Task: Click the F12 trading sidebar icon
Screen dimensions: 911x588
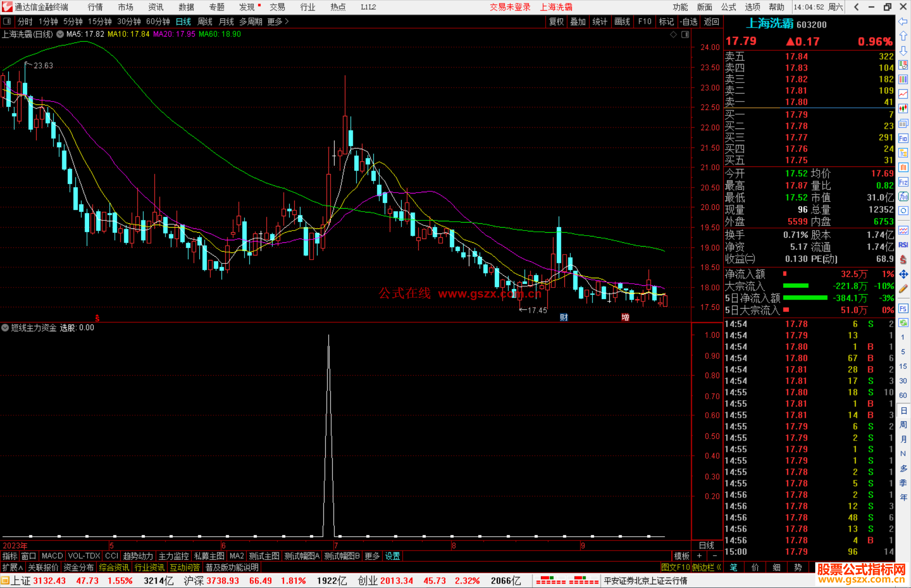Action: click(x=903, y=182)
